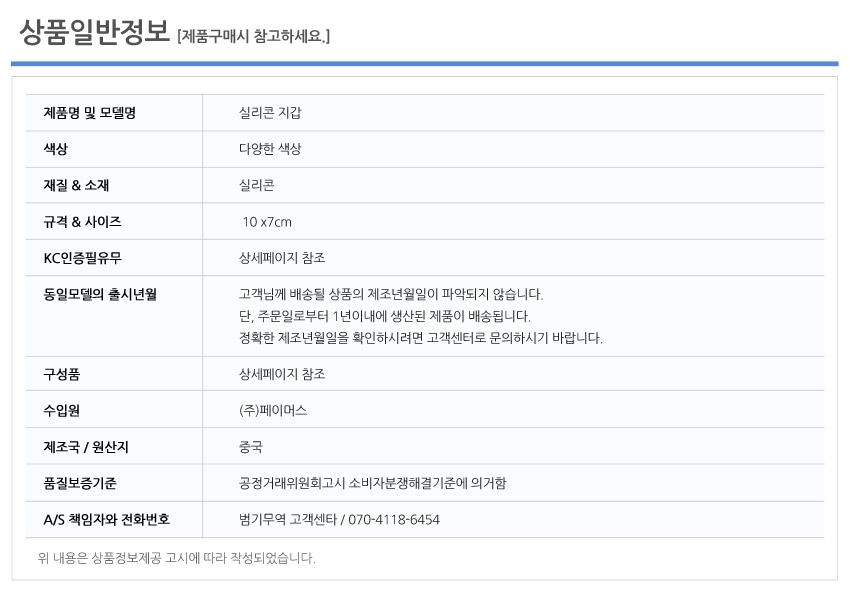Image resolution: width=850 pixels, height=596 pixels.
Task: Select the 수입원 label
Action: (x=61, y=411)
